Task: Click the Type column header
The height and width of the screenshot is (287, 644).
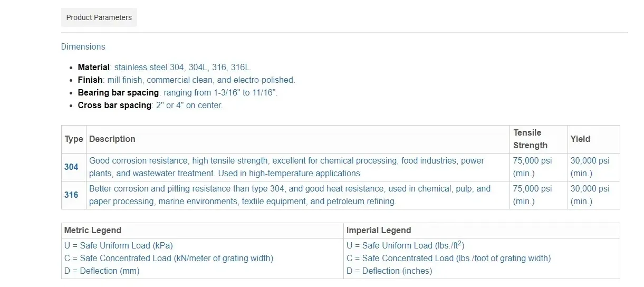Action: 74,139
